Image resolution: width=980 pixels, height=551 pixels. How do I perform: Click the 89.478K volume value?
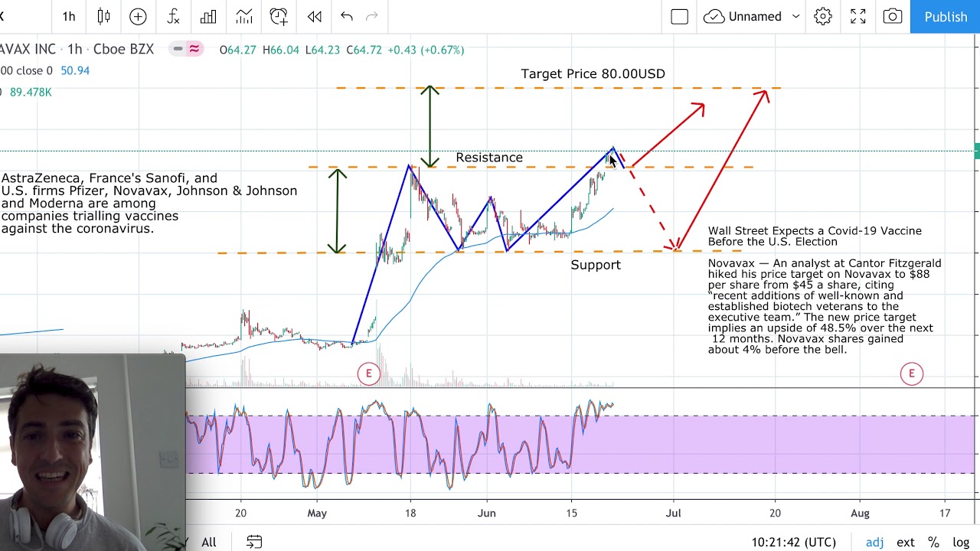[x=31, y=92]
